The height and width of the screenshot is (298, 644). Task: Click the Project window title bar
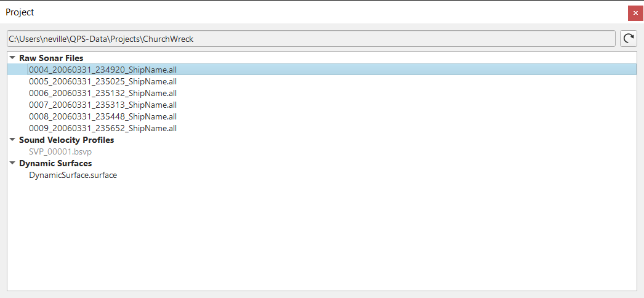pos(312,12)
